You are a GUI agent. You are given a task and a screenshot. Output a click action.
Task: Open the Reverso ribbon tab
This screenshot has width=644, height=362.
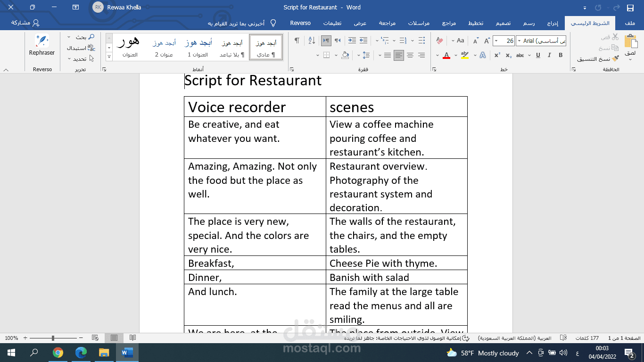300,23
